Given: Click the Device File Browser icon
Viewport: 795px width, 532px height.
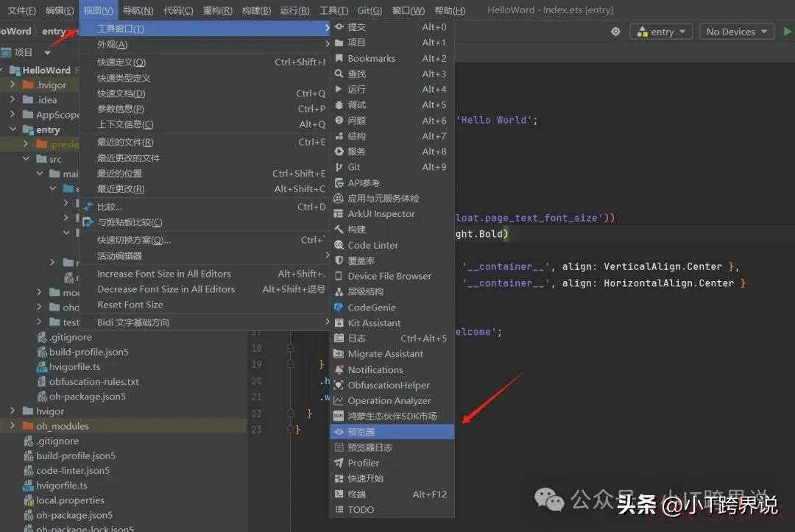Looking at the screenshot, I should 339,276.
